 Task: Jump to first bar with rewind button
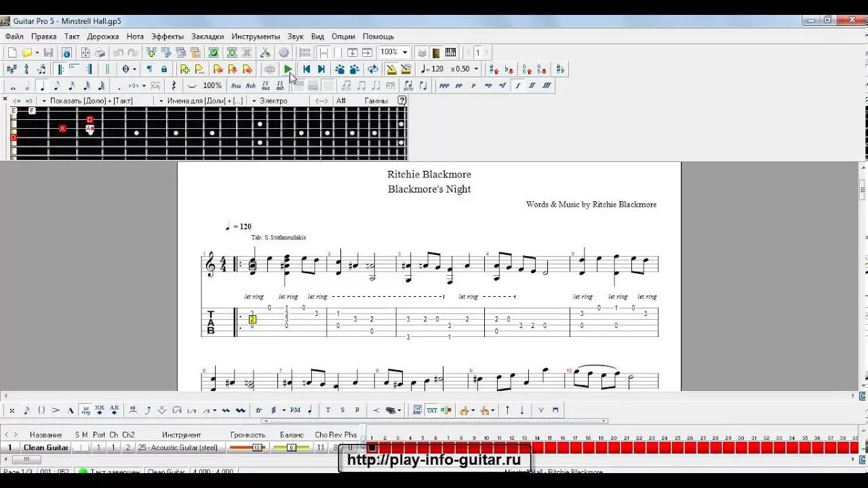coord(307,69)
